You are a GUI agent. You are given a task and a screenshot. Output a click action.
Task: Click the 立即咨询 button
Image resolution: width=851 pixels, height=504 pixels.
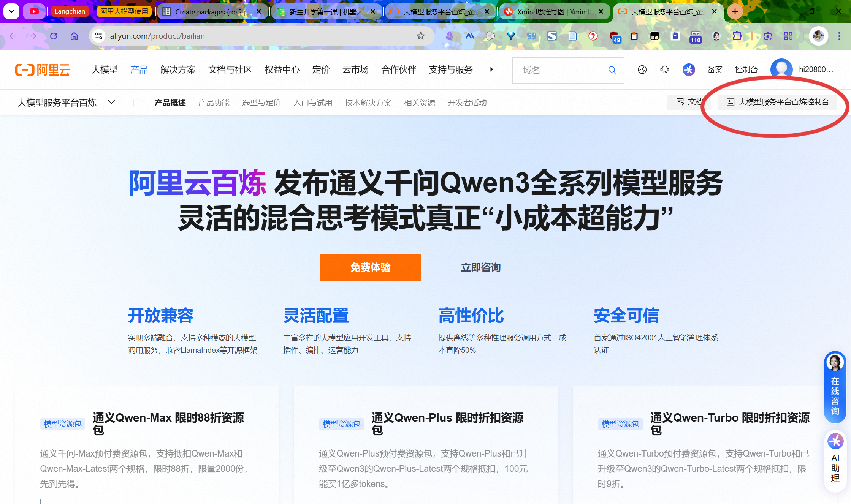coord(481,268)
